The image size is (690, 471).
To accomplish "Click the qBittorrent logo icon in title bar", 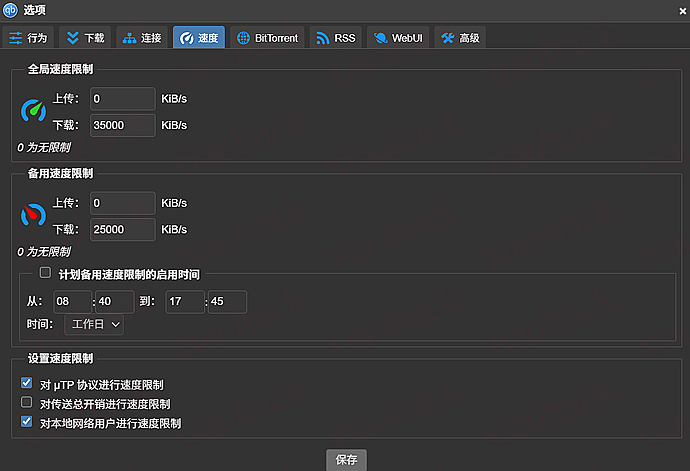I will [10, 10].
